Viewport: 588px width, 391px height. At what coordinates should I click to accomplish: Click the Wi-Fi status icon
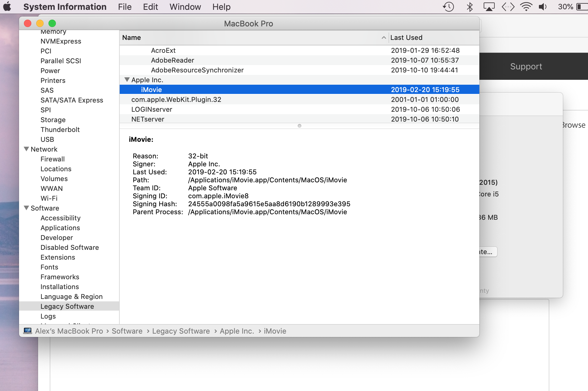pyautogui.click(x=526, y=6)
